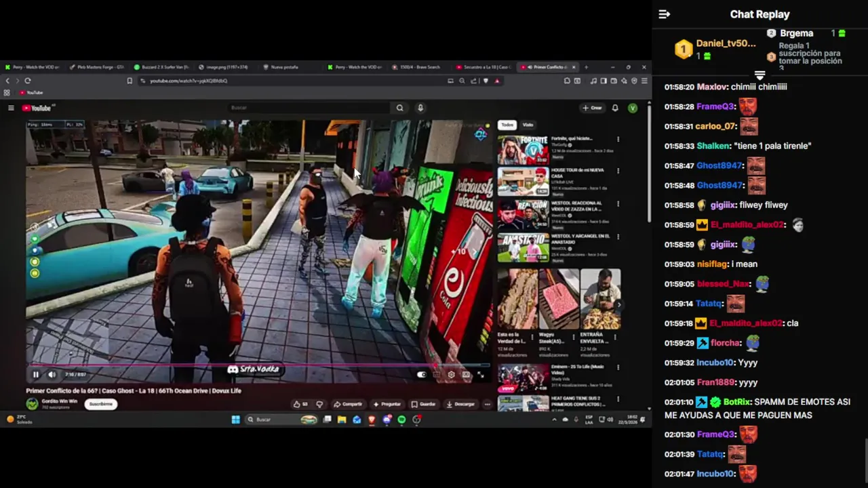Click the Descargar download button
The image size is (868, 488).
point(461,404)
